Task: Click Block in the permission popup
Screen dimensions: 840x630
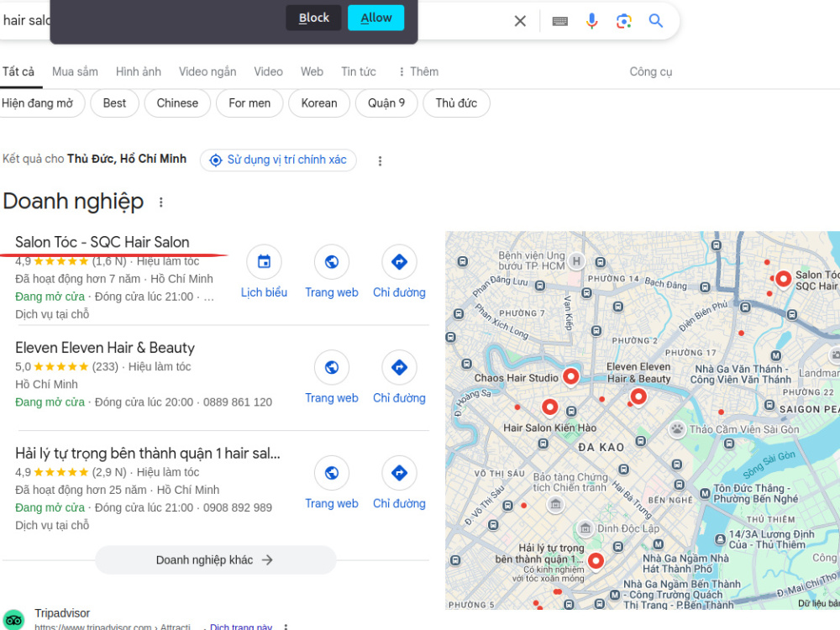Action: (313, 18)
